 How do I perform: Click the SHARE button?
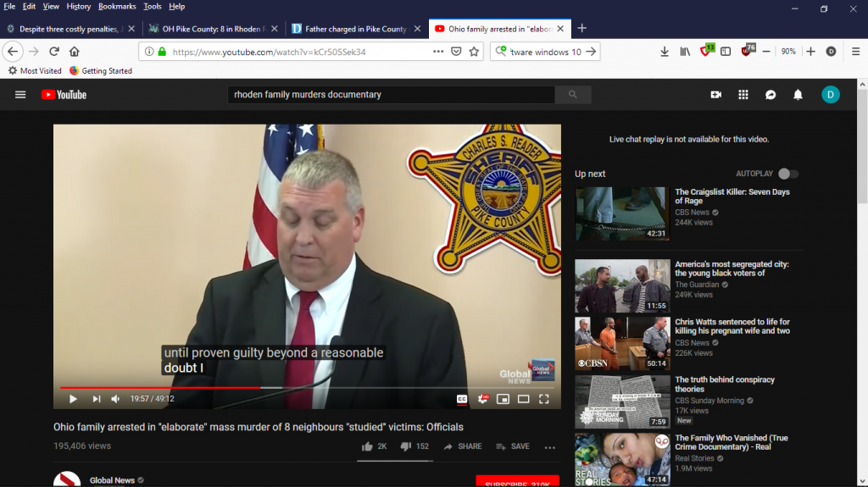[462, 446]
